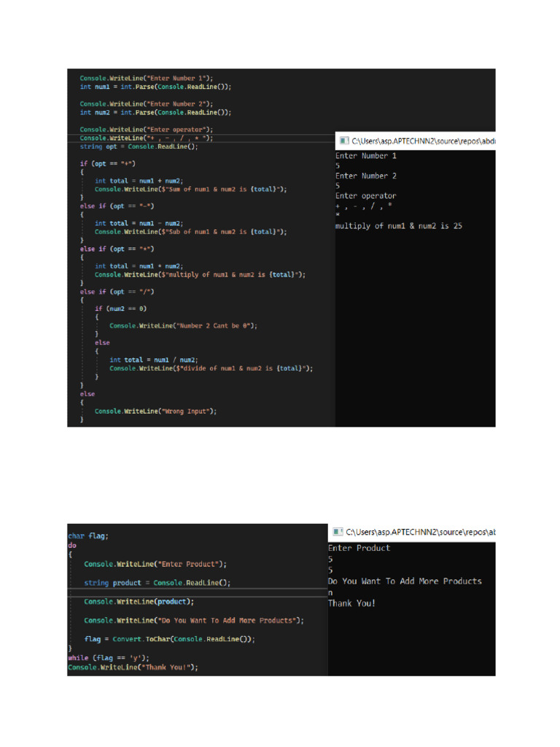Select the line 'int num1 = int.Parse(Console.ReadLine());'
Screen dimensions: 560x747
tap(155, 87)
